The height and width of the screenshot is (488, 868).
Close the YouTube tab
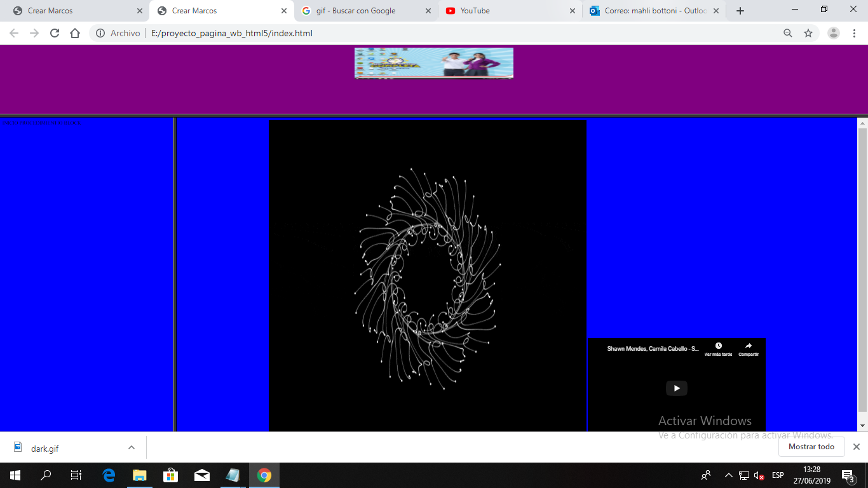point(573,11)
